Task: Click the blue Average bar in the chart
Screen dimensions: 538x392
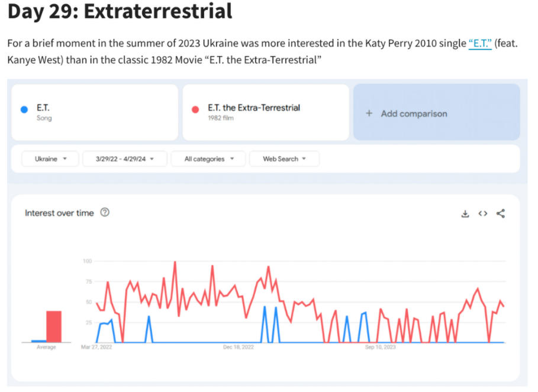Action: point(39,341)
